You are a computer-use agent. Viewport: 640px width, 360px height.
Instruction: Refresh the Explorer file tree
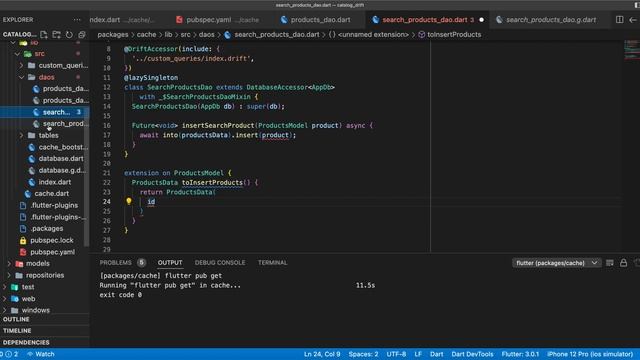pos(69,34)
